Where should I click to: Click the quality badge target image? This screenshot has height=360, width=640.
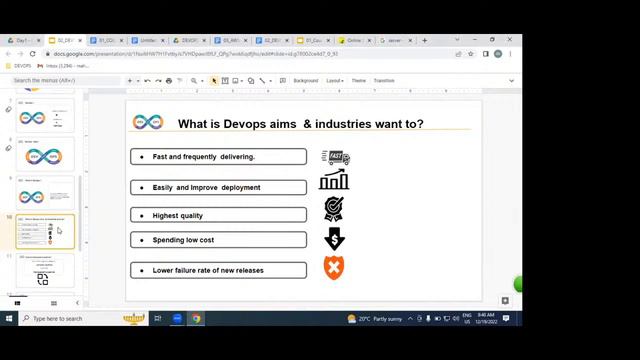pyautogui.click(x=333, y=209)
